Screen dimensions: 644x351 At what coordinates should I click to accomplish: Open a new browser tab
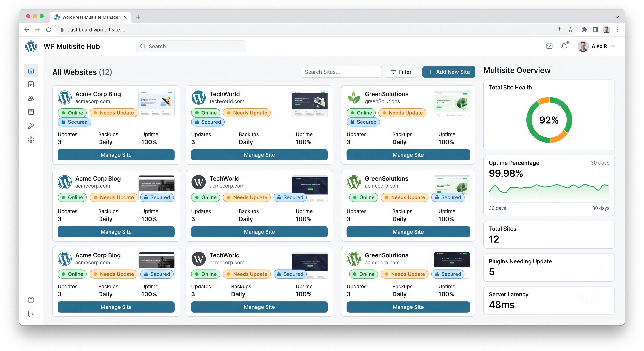point(138,17)
